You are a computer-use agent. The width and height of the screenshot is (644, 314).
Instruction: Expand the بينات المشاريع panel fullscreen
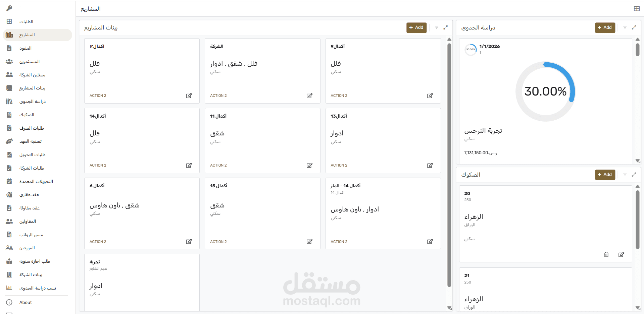pyautogui.click(x=446, y=27)
